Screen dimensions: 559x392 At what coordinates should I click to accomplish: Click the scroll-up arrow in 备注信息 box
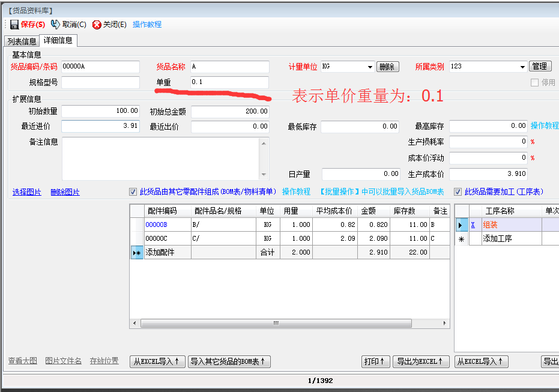264,143
